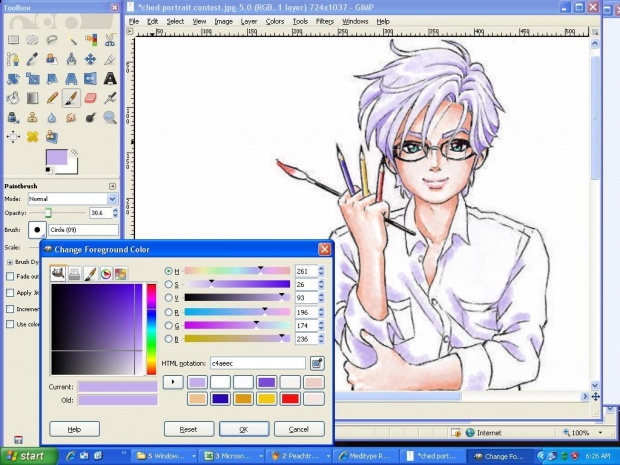620x465 pixels.
Task: Click OK in Change Foreground Color dialog
Action: (x=244, y=429)
